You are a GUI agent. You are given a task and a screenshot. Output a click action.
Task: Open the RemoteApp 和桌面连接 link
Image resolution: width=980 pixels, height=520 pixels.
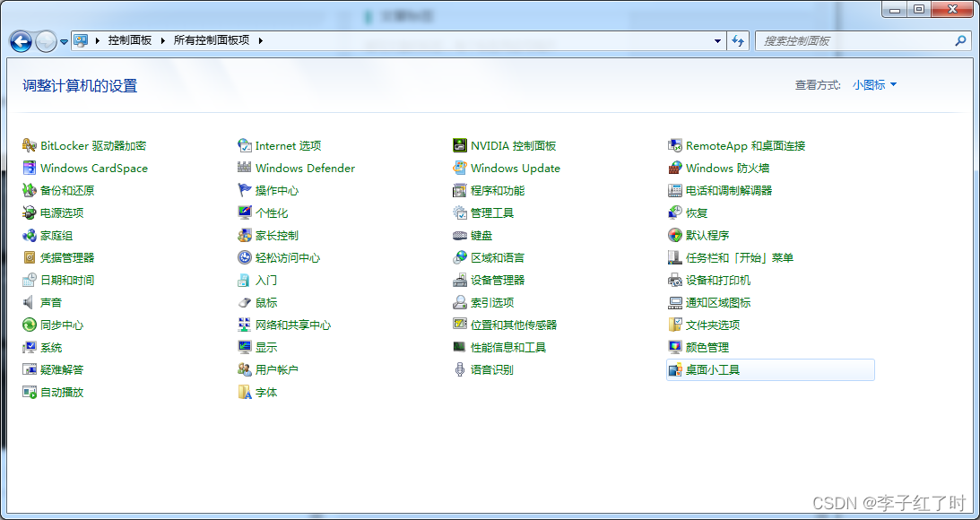pos(746,145)
